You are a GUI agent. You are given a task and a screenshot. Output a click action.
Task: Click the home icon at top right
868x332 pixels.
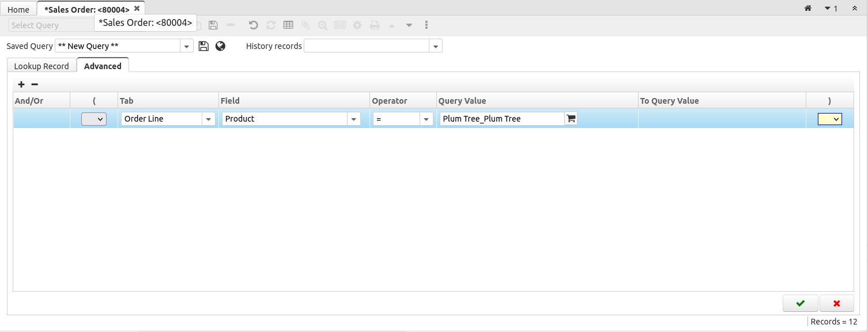[x=808, y=9]
